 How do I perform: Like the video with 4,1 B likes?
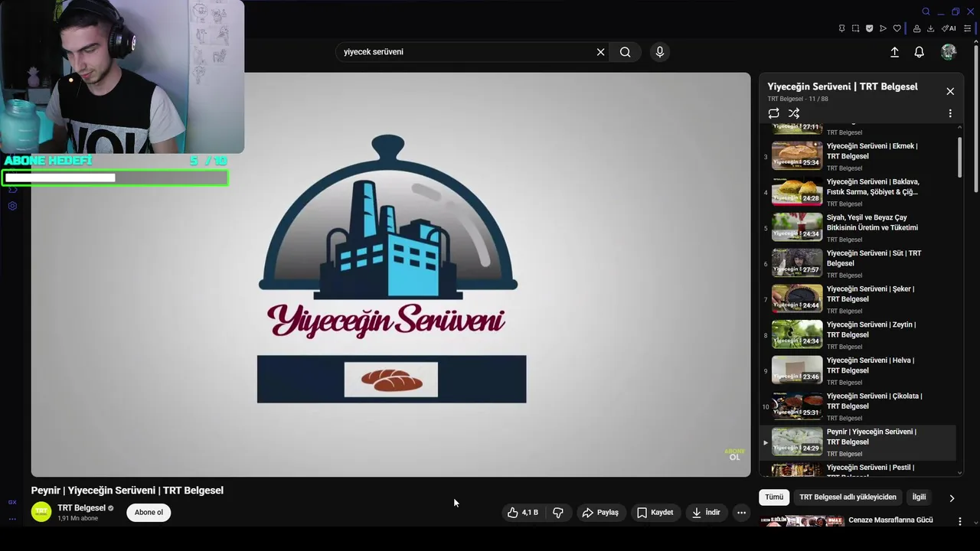[x=523, y=513]
